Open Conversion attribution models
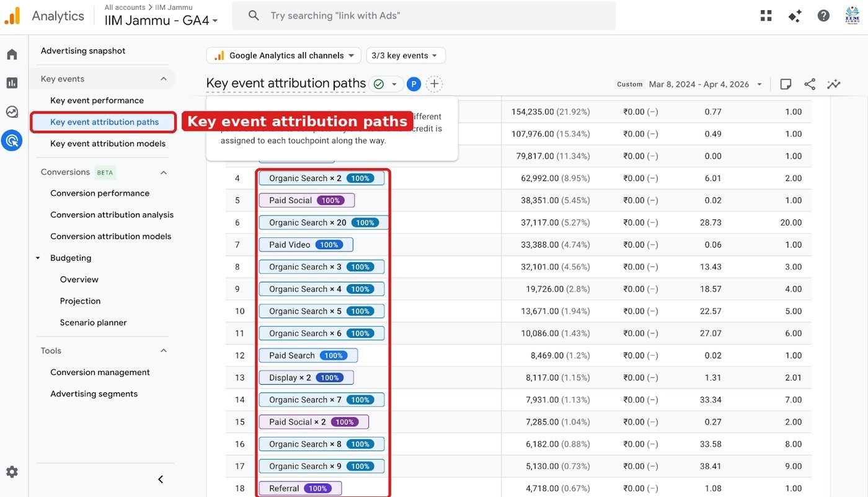Image resolution: width=868 pixels, height=497 pixels. pos(110,237)
